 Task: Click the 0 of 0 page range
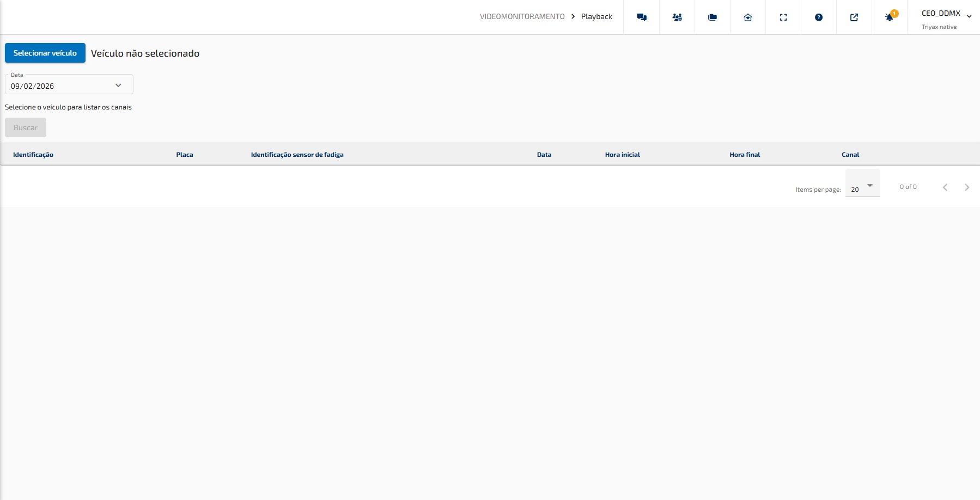point(908,187)
